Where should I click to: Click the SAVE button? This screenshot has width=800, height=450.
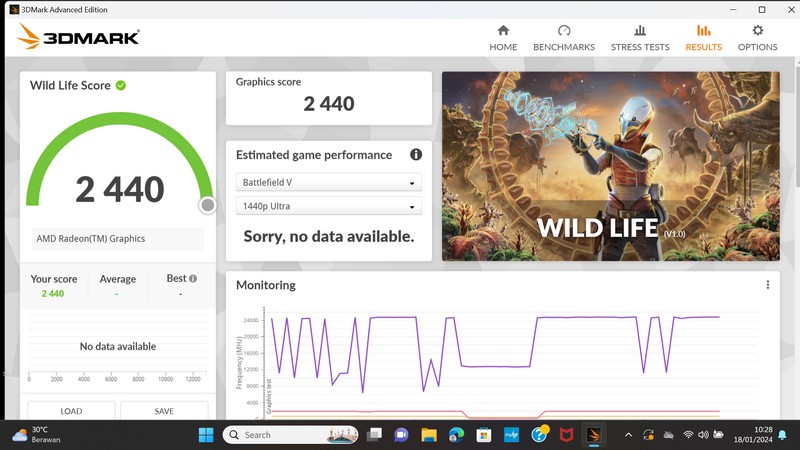[164, 411]
